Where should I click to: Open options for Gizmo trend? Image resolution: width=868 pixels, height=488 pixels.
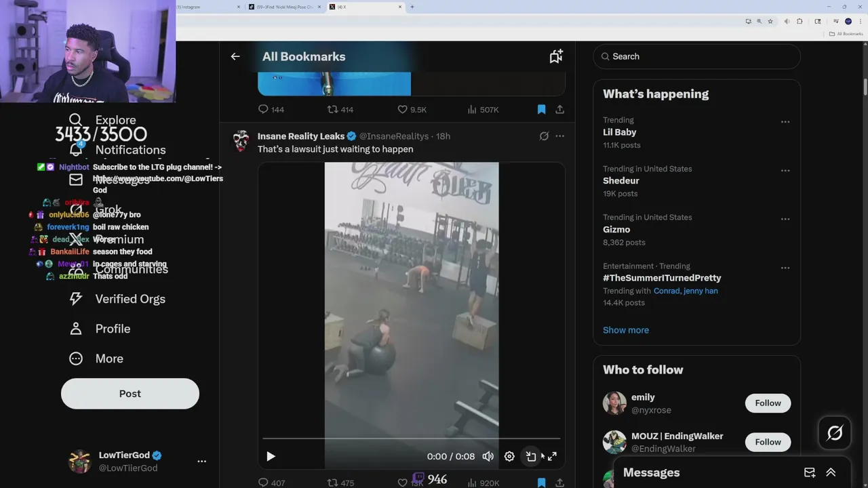click(x=785, y=220)
